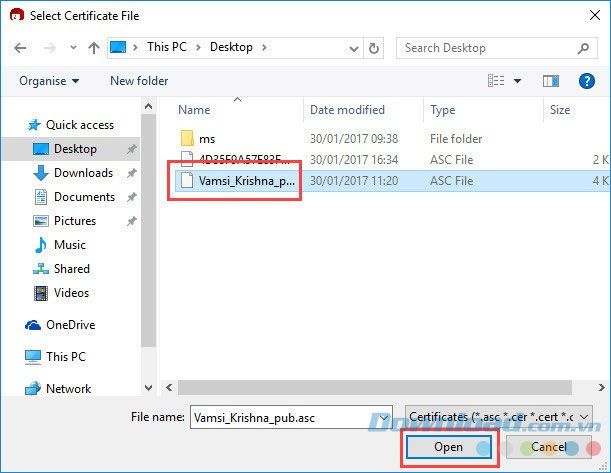The height and width of the screenshot is (473, 611).
Task: Click the horizontal scrollbar left arrow
Action: point(169,388)
